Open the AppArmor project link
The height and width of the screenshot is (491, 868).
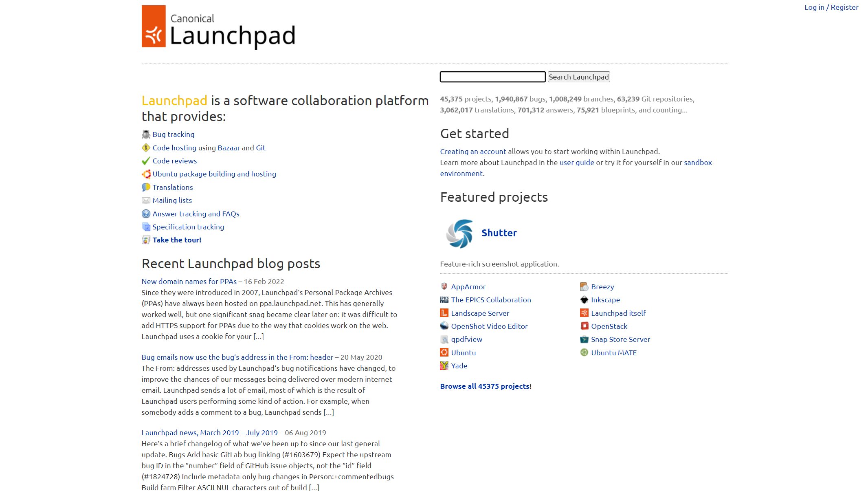[468, 287]
